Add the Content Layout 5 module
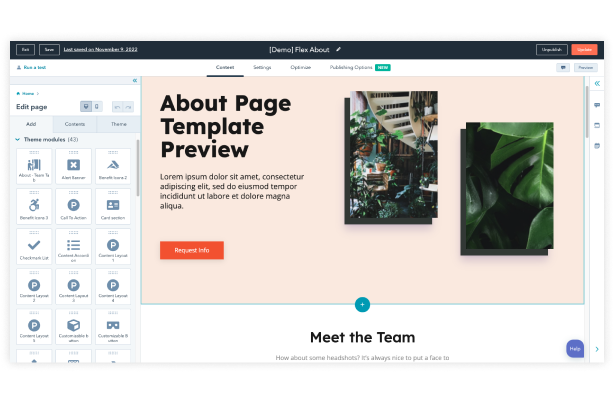Viewport: 614px width, 404px height. [34, 327]
